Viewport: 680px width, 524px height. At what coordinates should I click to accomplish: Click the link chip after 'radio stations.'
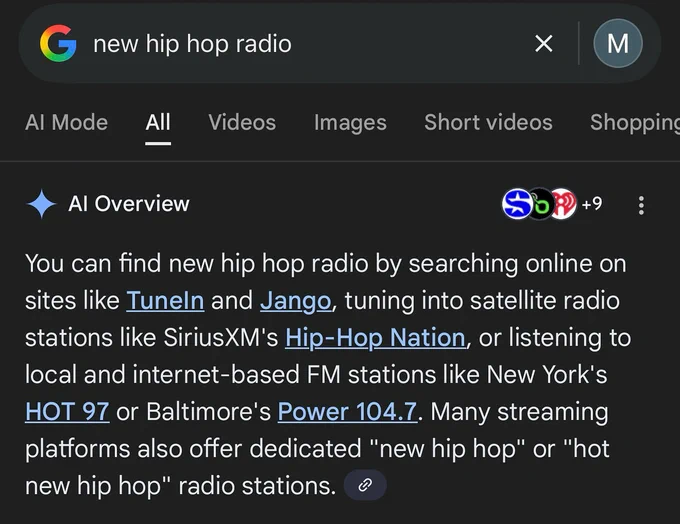[365, 485]
